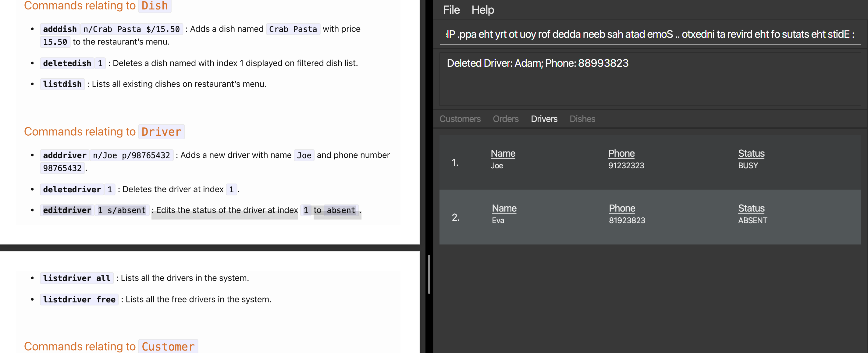Click the listdish command code snippet
Viewport: 868px width, 353px height.
tap(62, 84)
